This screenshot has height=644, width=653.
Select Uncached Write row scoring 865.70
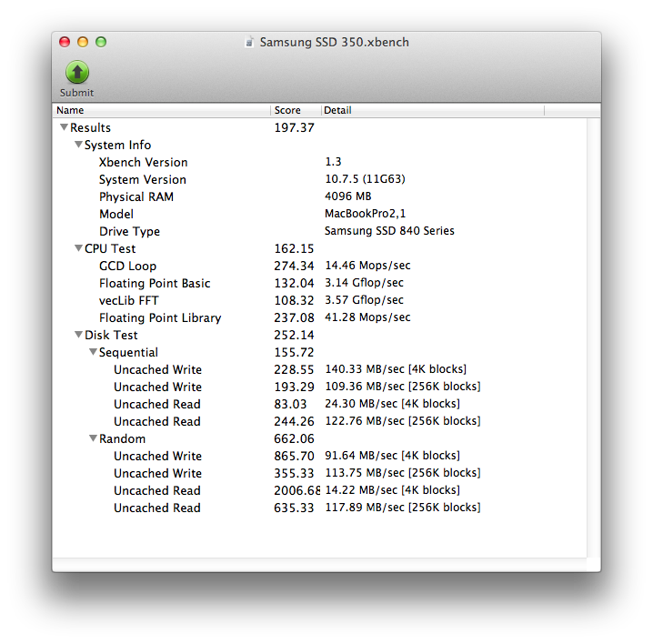[x=320, y=456]
